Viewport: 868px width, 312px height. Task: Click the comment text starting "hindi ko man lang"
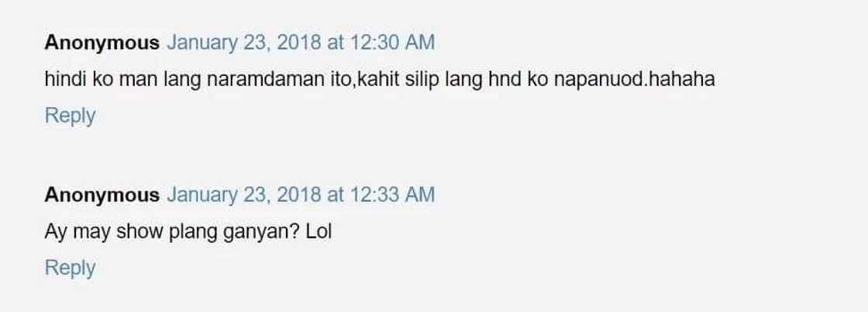pyautogui.click(x=380, y=80)
